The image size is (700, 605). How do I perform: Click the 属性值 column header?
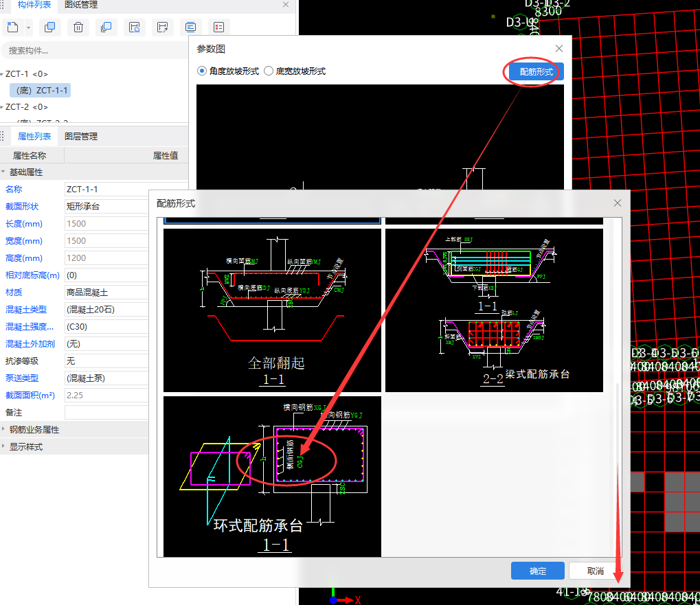pos(165,155)
